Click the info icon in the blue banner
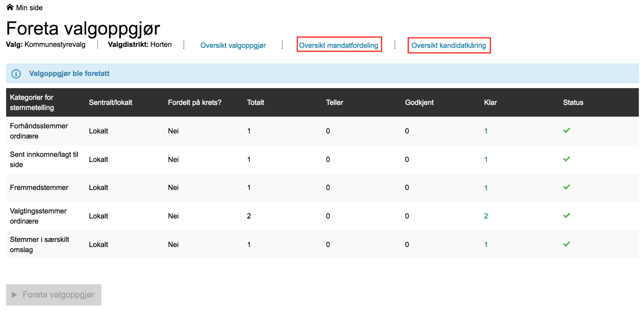Viewport: 644px width, 328px height. (x=16, y=74)
